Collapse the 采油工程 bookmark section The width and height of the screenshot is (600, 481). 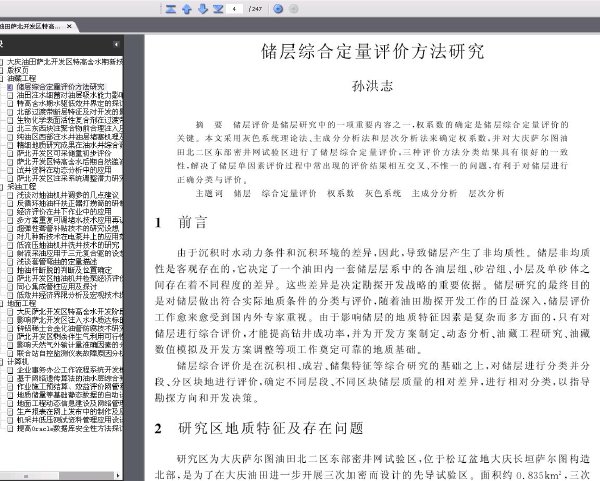pos(2,187)
